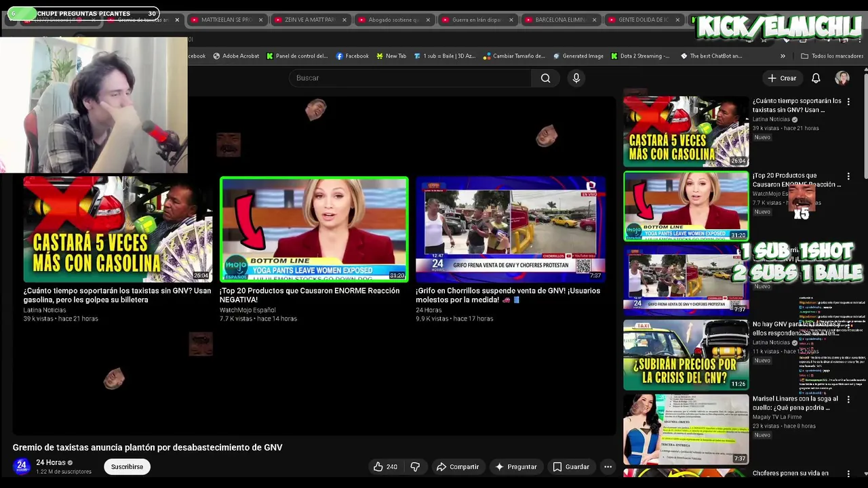
Task: Open options for Latina Noticias taxistas suggestion
Action: pyautogui.click(x=848, y=102)
